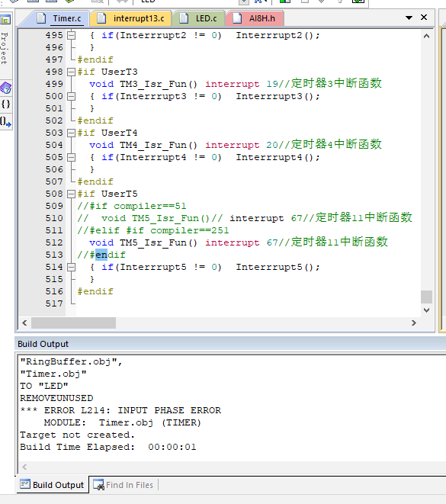446x504 pixels.
Task: Collapse the code block at line 495
Action: click(x=72, y=35)
